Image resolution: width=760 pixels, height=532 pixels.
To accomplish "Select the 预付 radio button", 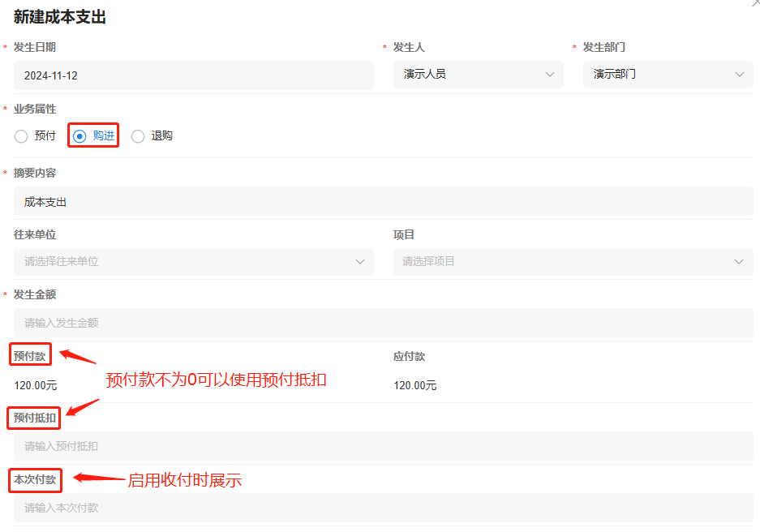I will point(21,135).
